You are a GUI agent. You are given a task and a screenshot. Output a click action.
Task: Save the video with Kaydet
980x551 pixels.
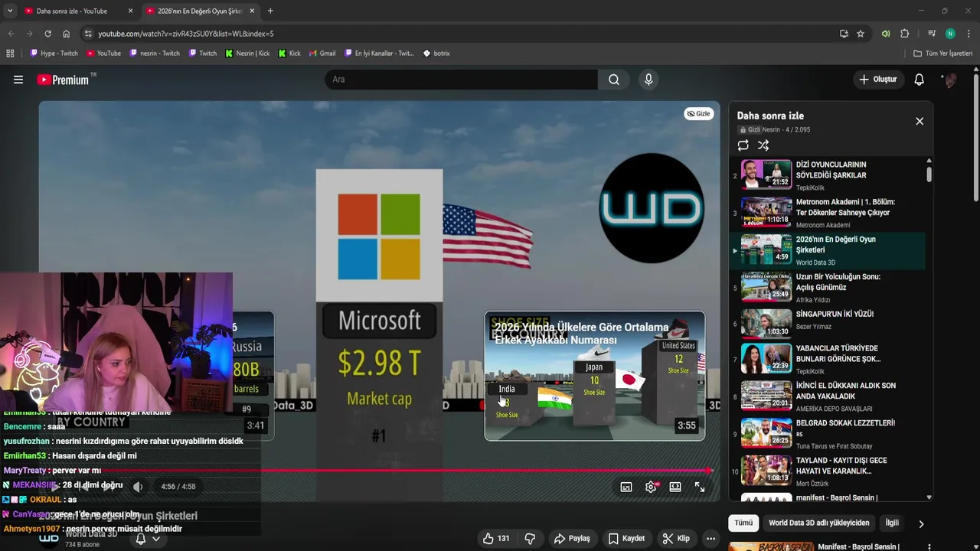(626, 538)
